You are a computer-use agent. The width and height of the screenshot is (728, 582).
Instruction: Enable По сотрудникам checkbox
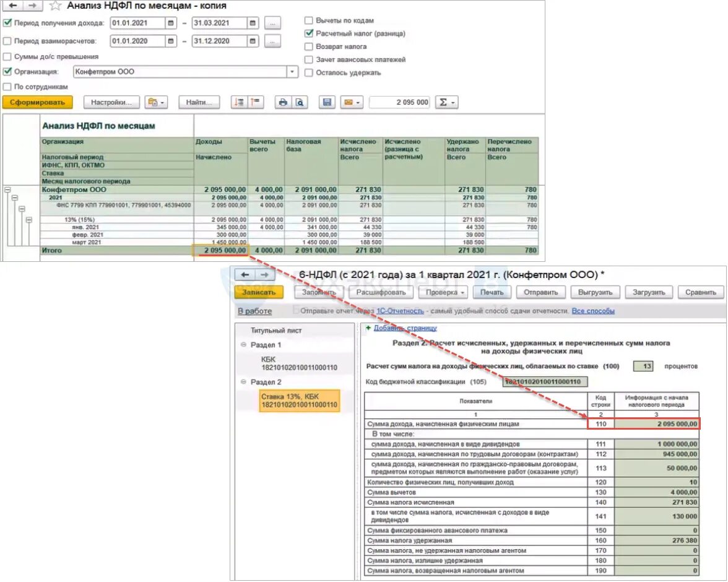point(7,87)
